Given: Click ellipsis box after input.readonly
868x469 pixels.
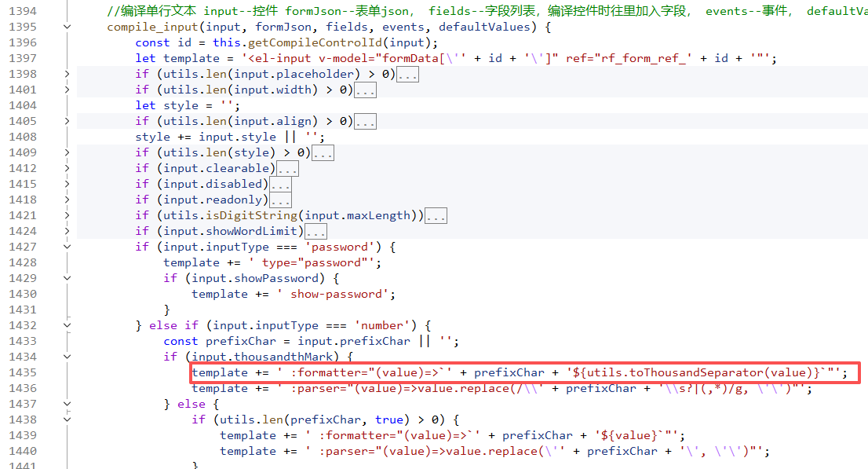Looking at the screenshot, I should [x=280, y=200].
